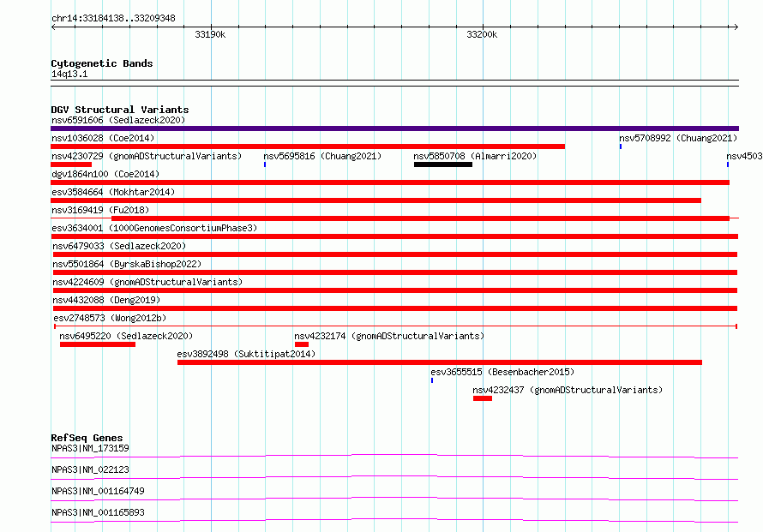Open the nsv5501864 (ByrskaBishop2022) label
The image size is (763, 532).
(127, 264)
